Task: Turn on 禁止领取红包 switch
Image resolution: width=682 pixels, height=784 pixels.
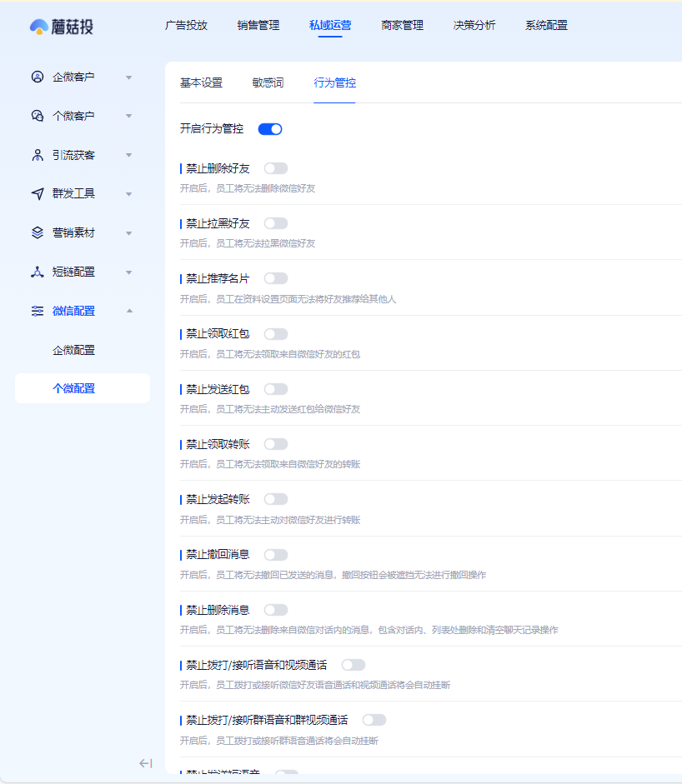Action: coord(275,333)
